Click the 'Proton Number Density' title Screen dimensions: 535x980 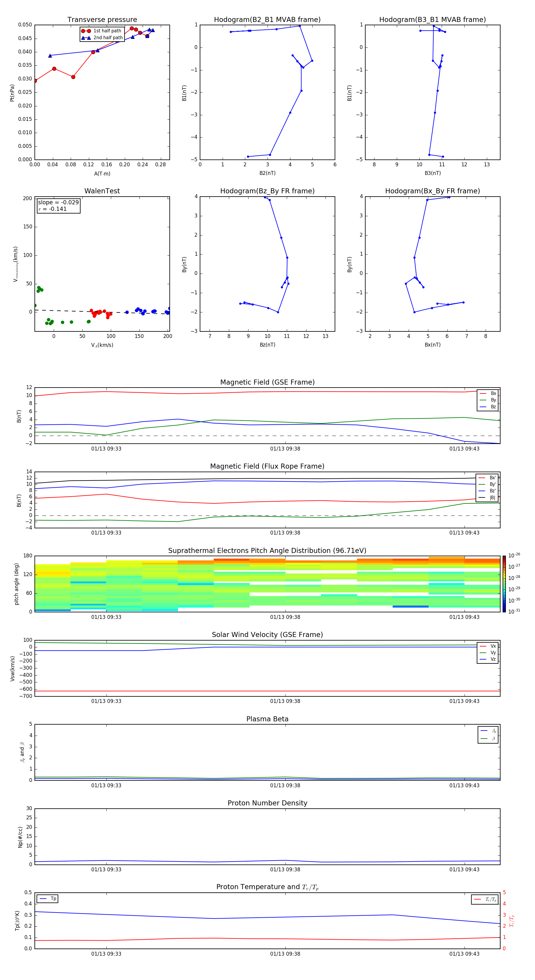point(267,803)
